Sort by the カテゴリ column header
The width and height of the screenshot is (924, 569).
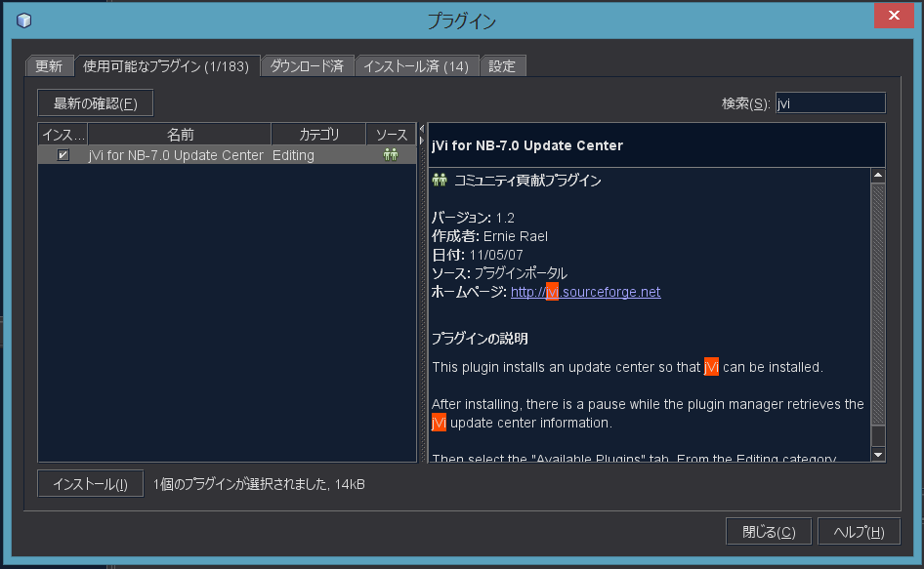pyautogui.click(x=319, y=134)
